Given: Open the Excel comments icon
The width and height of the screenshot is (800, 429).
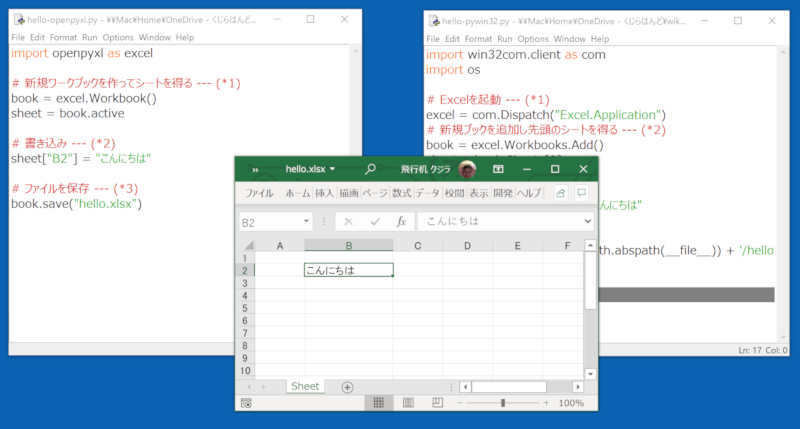Looking at the screenshot, I should pos(581,193).
